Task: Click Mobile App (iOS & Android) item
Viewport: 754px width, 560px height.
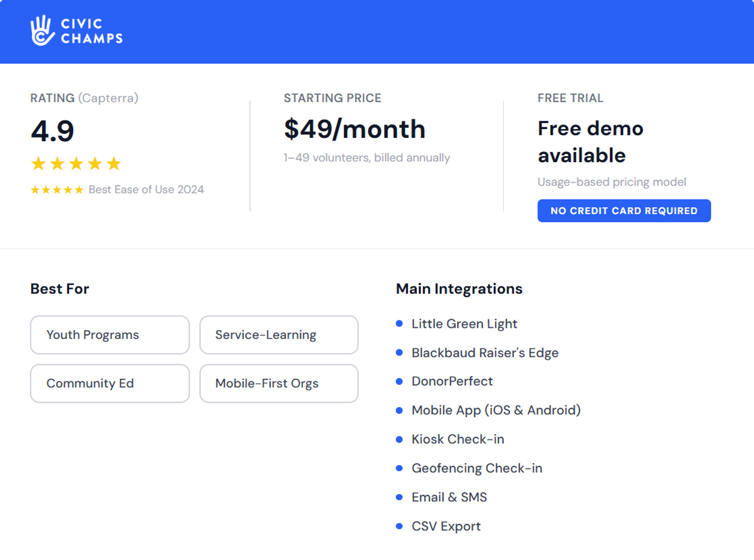Action: click(496, 410)
